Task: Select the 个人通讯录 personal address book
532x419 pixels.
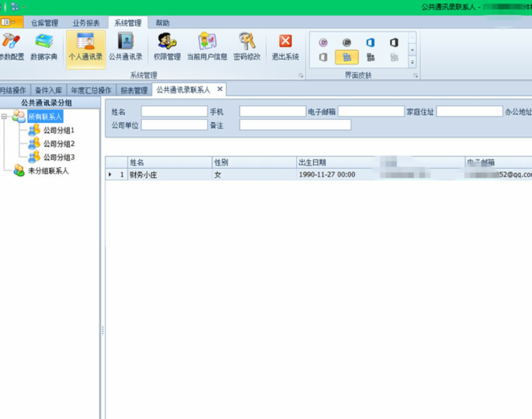Action: pyautogui.click(x=85, y=47)
